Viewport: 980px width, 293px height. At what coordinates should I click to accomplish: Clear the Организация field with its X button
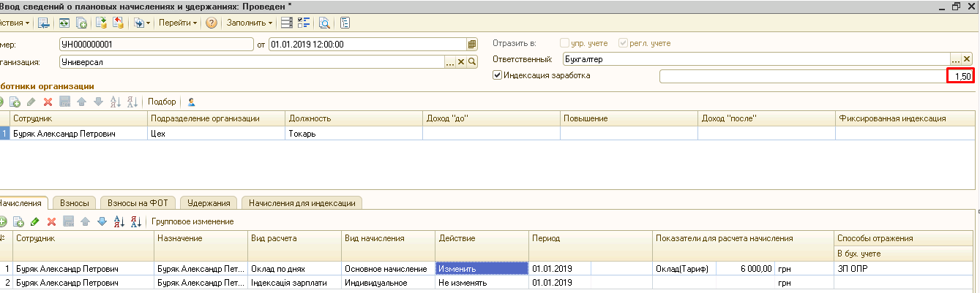click(x=461, y=62)
